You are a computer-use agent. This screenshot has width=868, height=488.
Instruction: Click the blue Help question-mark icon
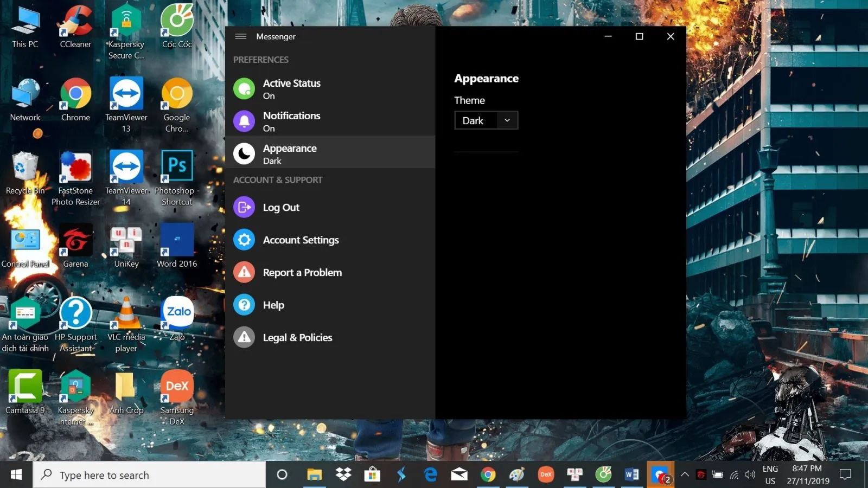(x=244, y=305)
